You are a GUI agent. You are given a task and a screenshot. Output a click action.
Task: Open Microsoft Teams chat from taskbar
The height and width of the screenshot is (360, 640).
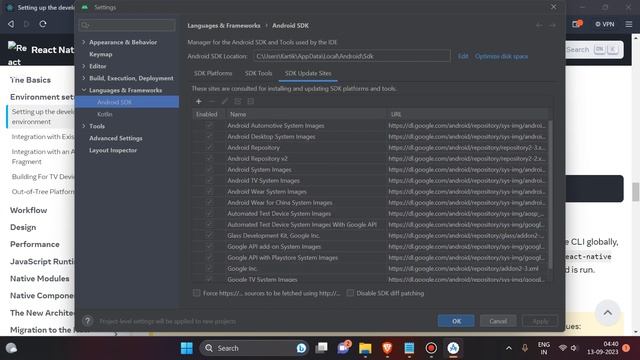[344, 348]
